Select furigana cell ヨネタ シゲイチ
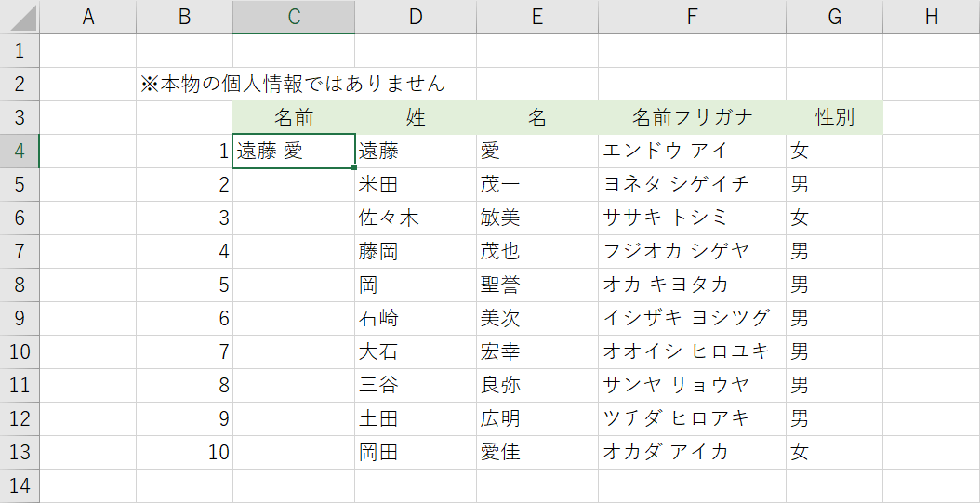Image resolution: width=980 pixels, height=503 pixels. coord(693,184)
